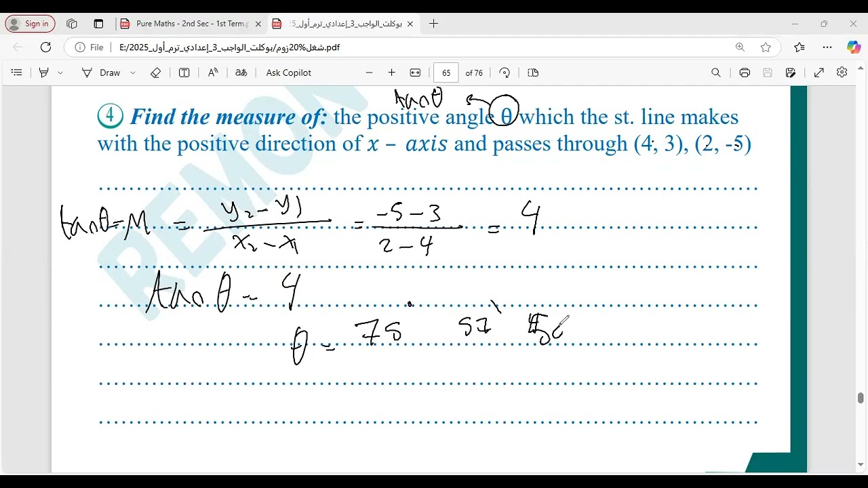The height and width of the screenshot is (488, 868).
Task: Close the Pure Maths tab
Action: (258, 24)
